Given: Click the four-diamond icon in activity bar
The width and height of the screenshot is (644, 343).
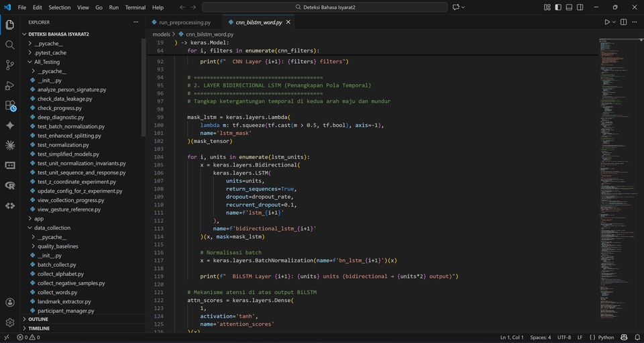Looking at the screenshot, I should (x=10, y=206).
